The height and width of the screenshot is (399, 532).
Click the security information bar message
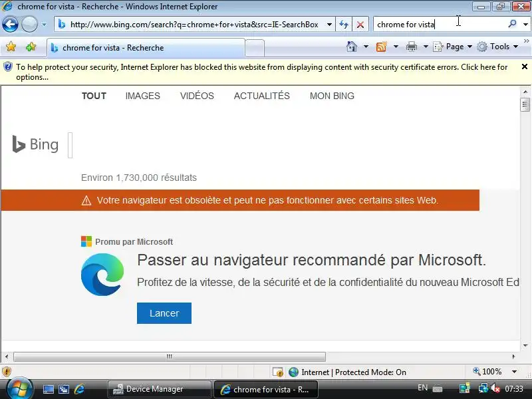[261, 72]
